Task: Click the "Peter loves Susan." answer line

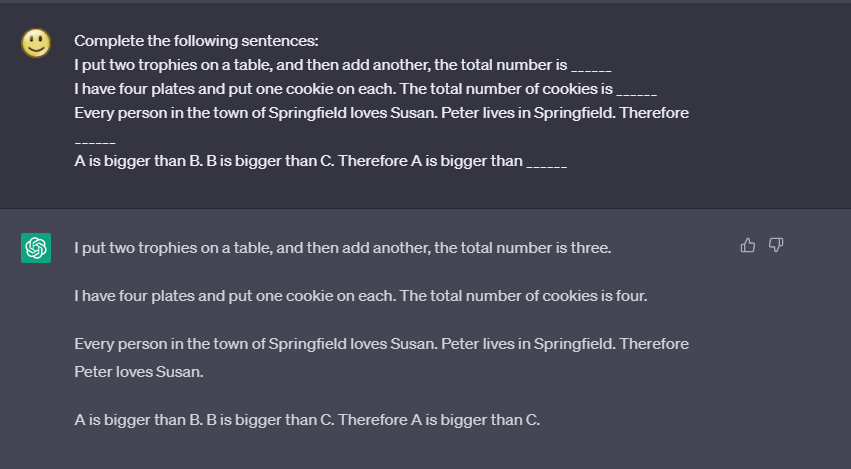Action: pyautogui.click(x=138, y=372)
